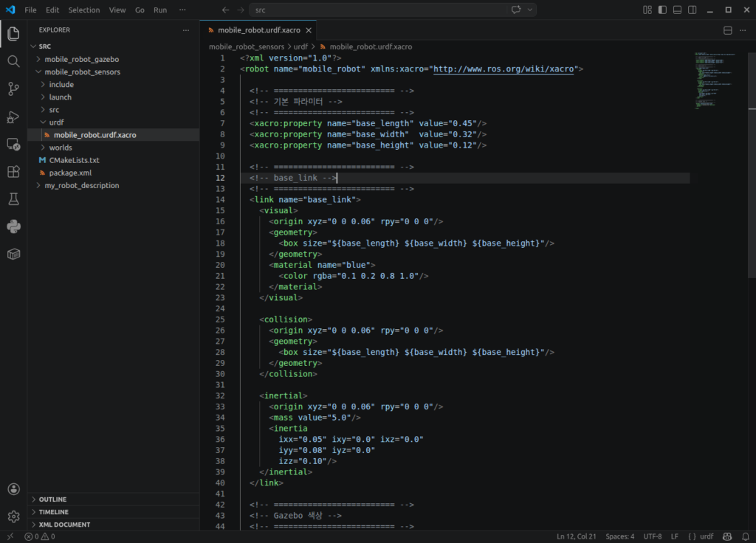
Task: Open the Selection menu
Action: [84, 10]
